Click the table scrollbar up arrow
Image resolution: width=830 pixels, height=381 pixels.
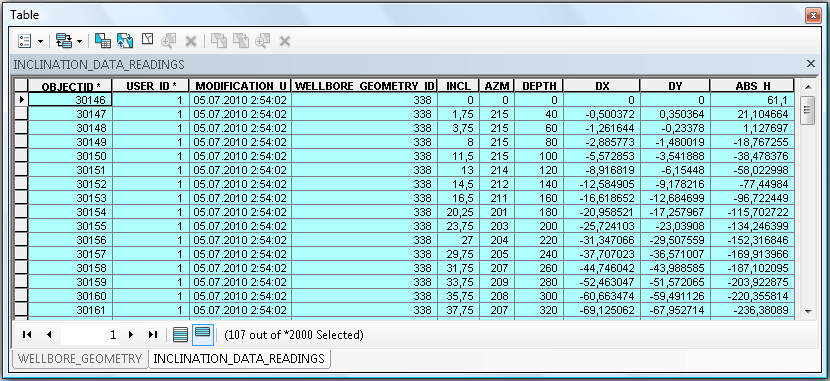(x=808, y=86)
